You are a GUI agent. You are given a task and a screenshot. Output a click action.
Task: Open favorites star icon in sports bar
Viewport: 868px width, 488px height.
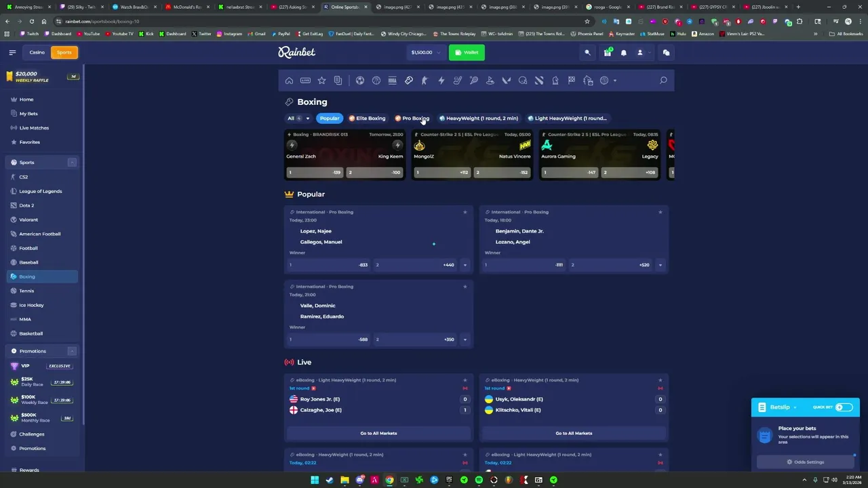(322, 81)
